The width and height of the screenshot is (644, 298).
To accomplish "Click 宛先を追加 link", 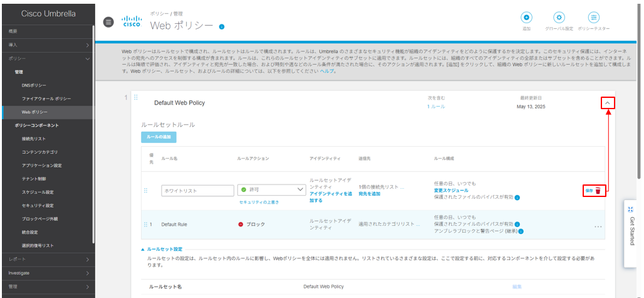I will (369, 194).
